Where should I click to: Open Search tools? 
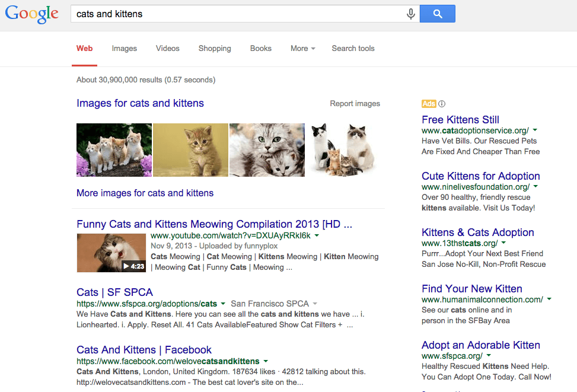(353, 48)
